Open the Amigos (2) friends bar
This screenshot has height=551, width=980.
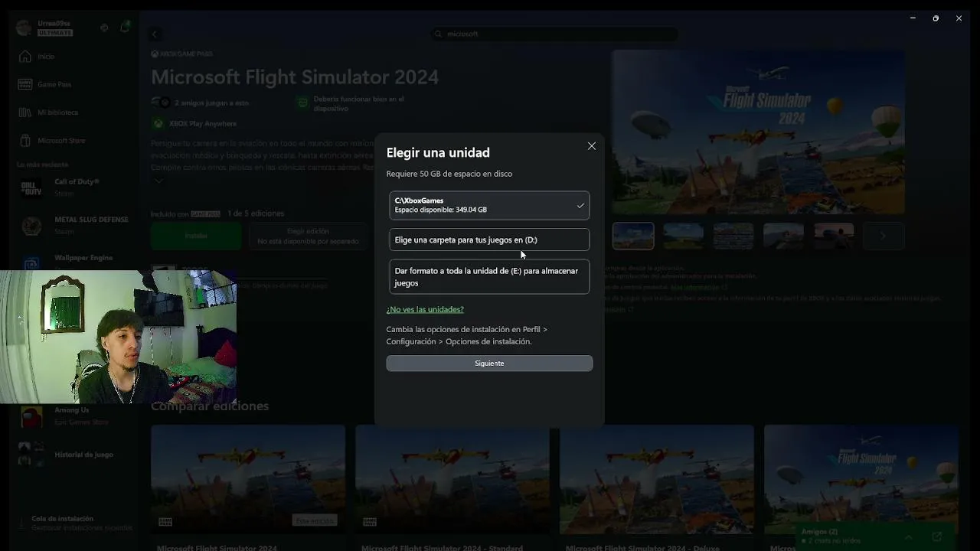tap(875, 536)
